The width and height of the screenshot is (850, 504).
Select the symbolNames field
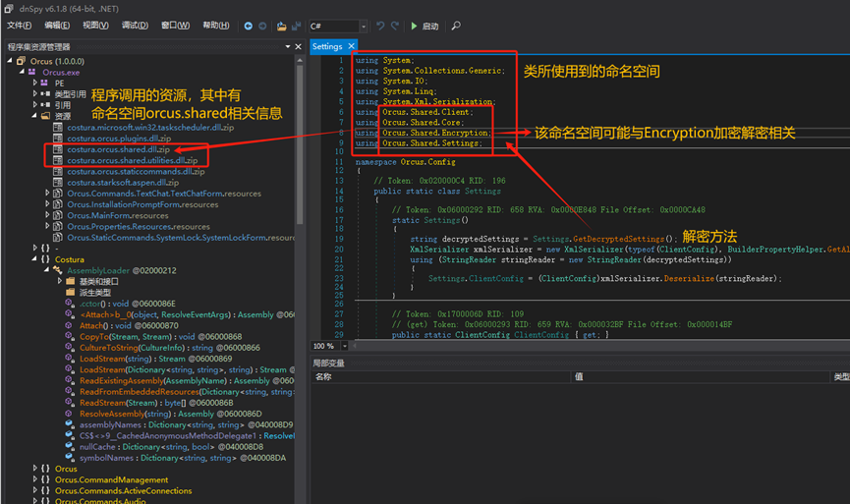(x=183, y=458)
